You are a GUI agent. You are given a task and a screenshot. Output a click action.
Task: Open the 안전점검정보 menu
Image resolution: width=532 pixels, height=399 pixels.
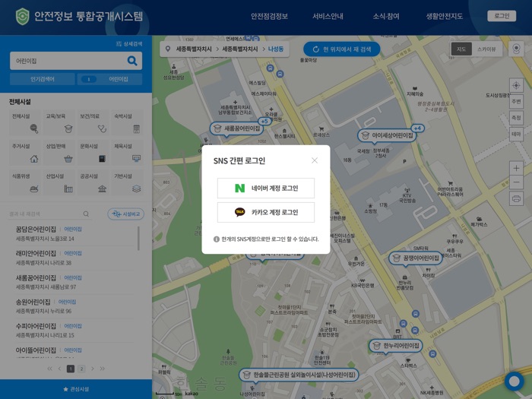point(269,16)
